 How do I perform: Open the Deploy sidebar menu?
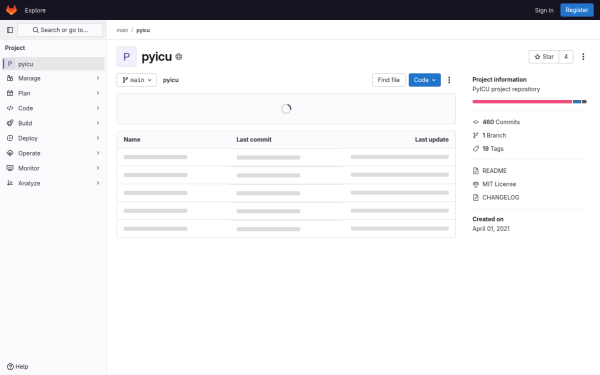(x=54, y=138)
